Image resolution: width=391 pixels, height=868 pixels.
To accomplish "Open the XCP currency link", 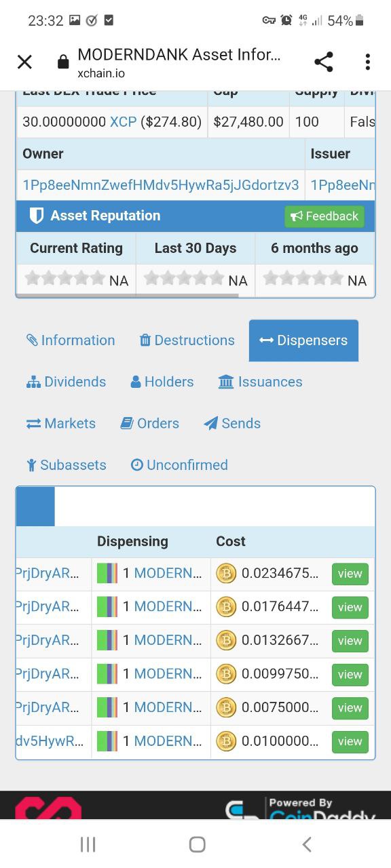I will point(123,122).
